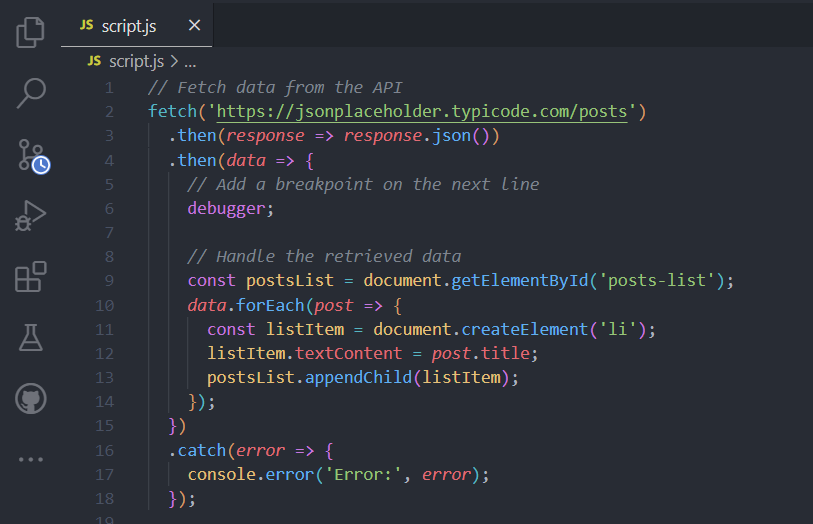Open Source Control view with pending badge

coord(33,155)
